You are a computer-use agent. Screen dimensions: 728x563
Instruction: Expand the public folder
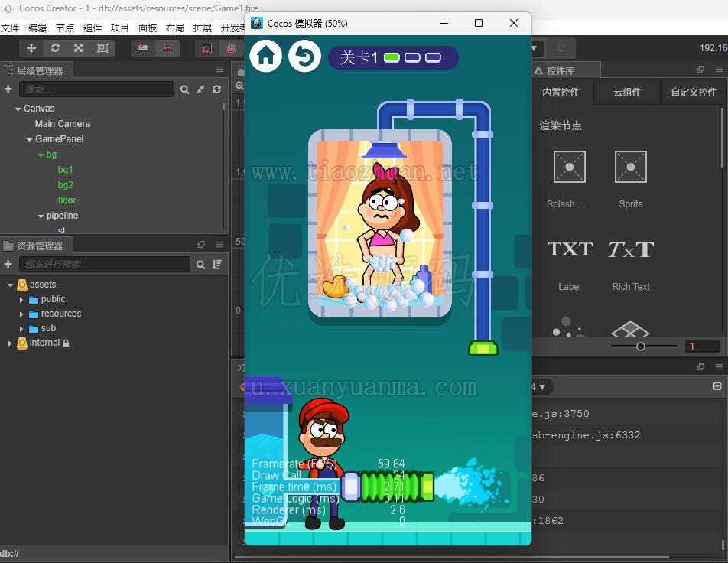[21, 300]
